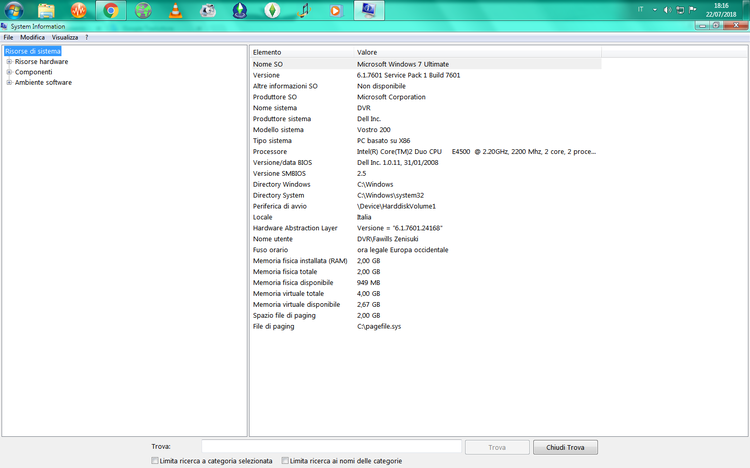Select the Spazio file di paging row

click(426, 316)
